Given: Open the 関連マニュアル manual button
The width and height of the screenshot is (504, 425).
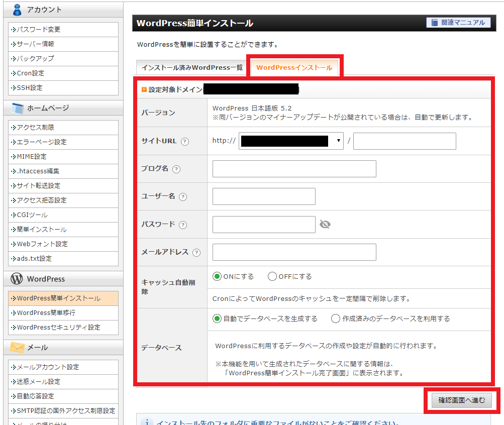Looking at the screenshot, I should pyautogui.click(x=458, y=23).
